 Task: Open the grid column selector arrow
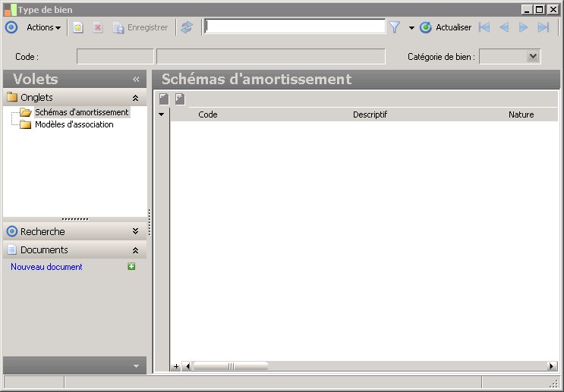(161, 114)
